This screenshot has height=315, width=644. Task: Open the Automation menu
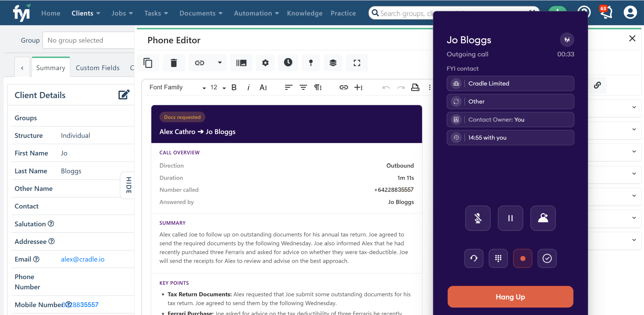coord(256,13)
